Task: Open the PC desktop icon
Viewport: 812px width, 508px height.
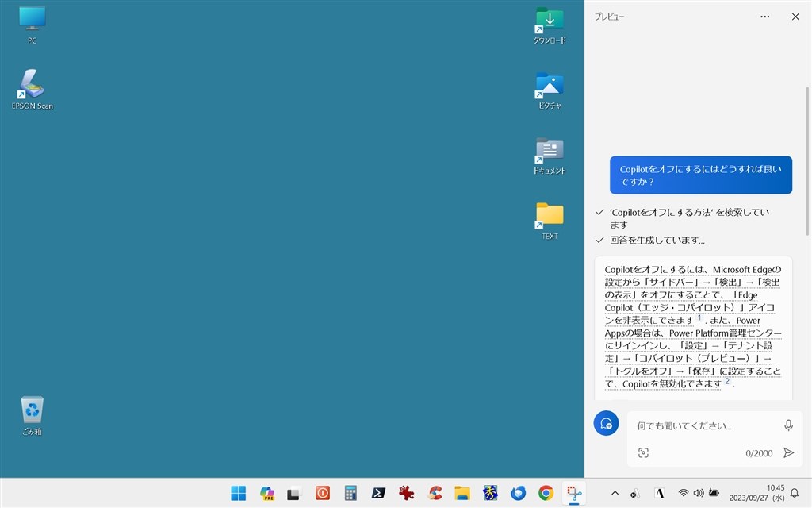Action: (x=32, y=25)
